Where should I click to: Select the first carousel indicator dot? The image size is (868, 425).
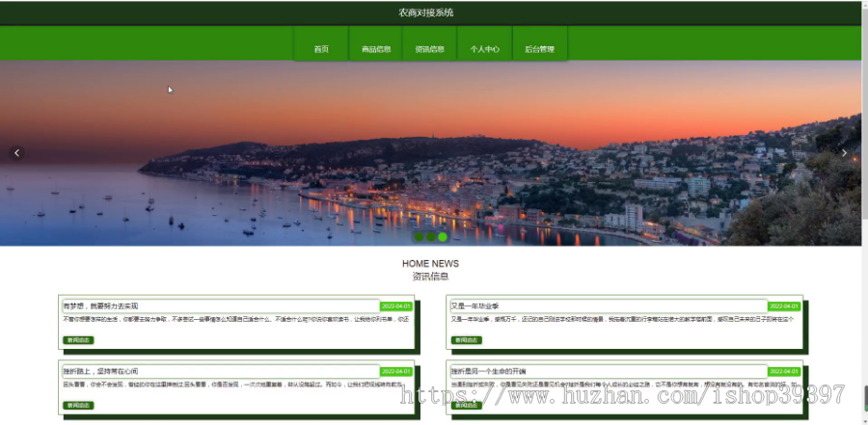pos(420,237)
